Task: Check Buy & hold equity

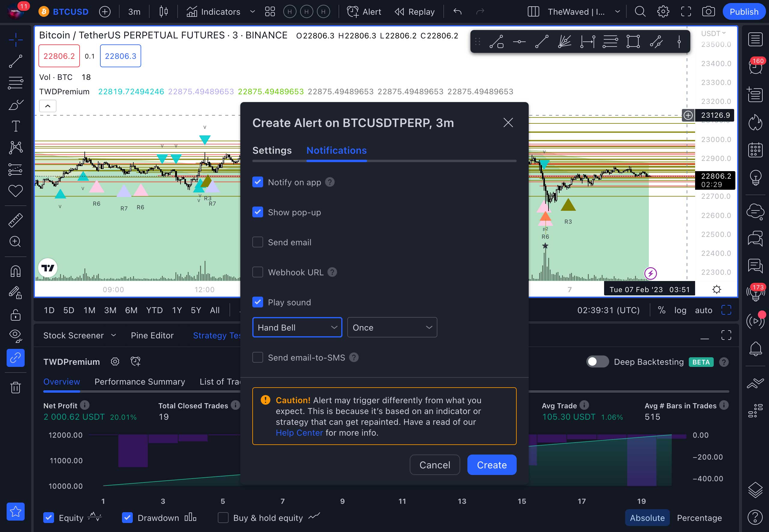Action: 223,518
